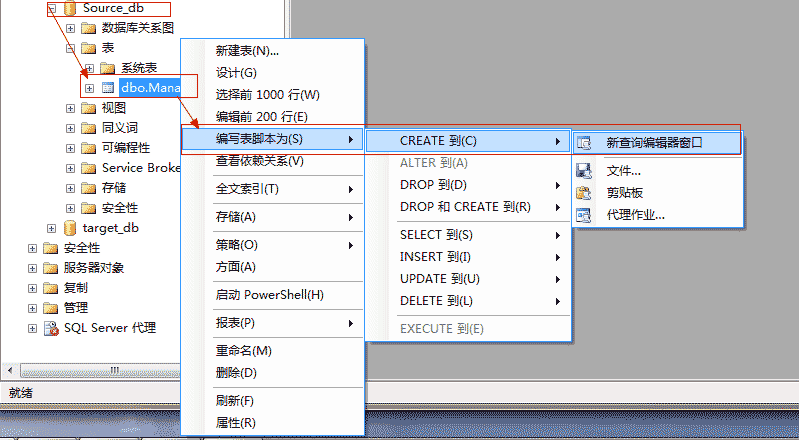This screenshot has height=440, width=799.
Task: Choose 启动 PowerShell(H)
Action: click(273, 295)
